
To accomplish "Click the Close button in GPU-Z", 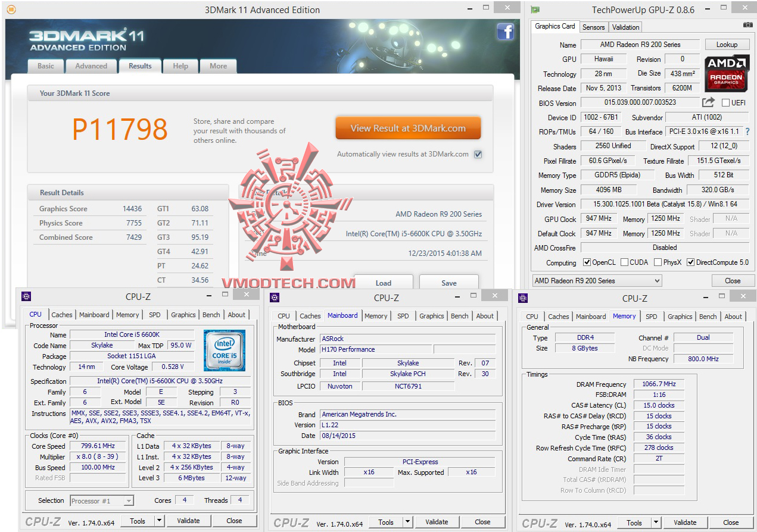I will click(733, 281).
